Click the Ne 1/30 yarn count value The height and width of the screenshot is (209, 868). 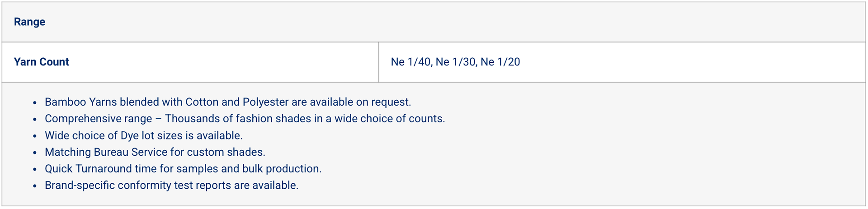tap(456, 62)
